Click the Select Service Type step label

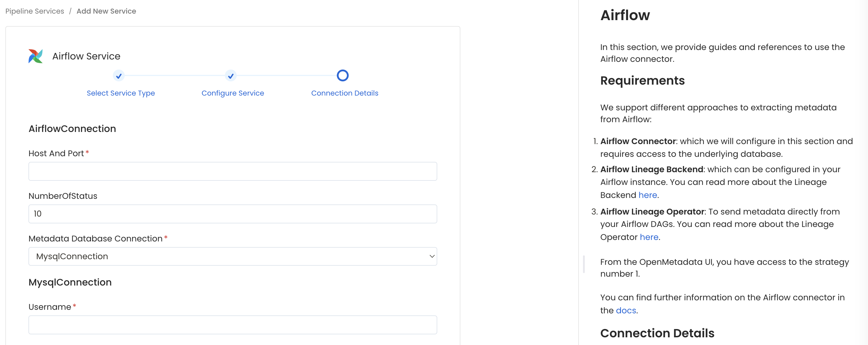(x=121, y=93)
